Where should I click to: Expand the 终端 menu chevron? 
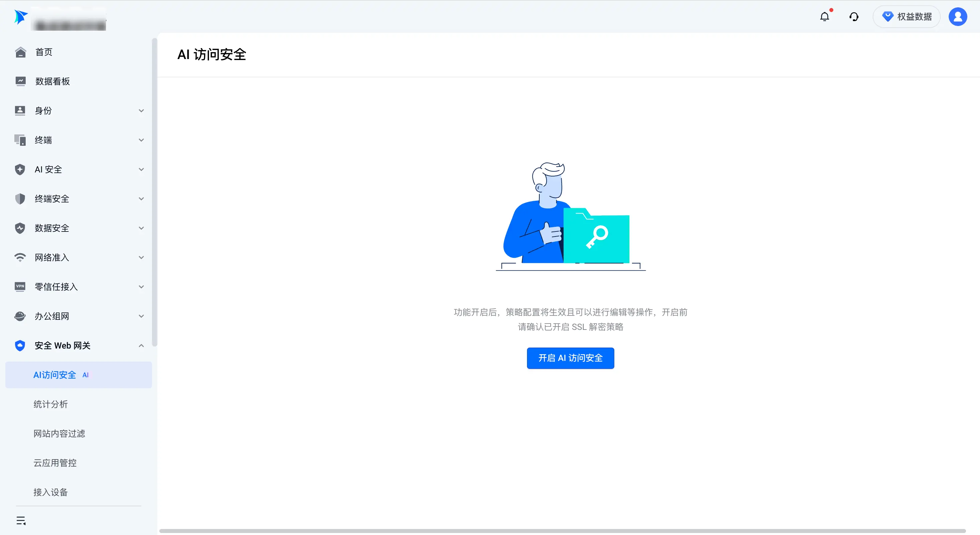(141, 140)
